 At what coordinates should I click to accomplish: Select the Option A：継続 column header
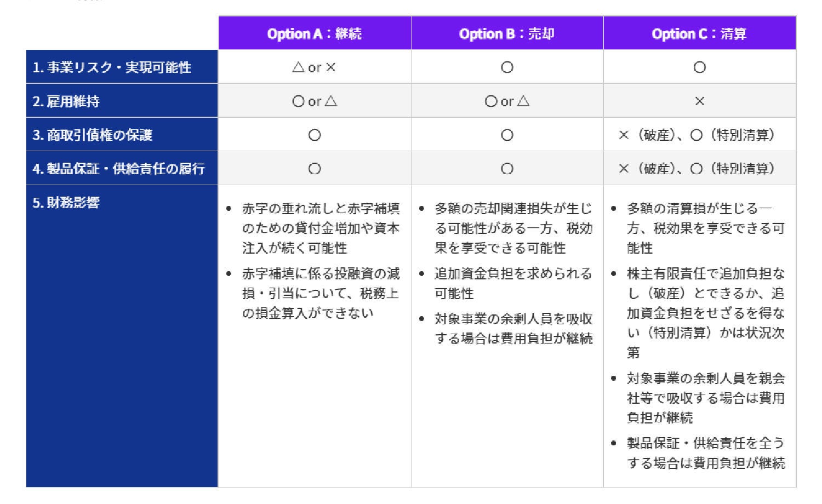pos(315,33)
